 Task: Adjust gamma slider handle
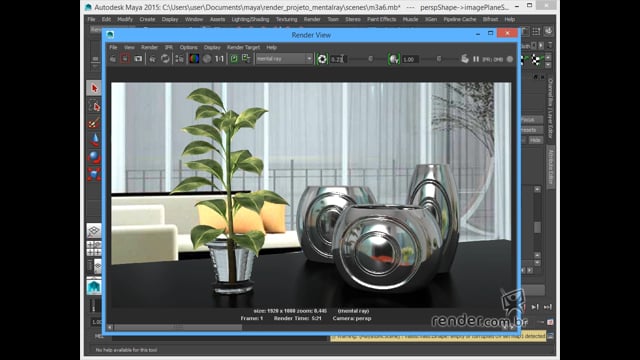[x=439, y=59]
